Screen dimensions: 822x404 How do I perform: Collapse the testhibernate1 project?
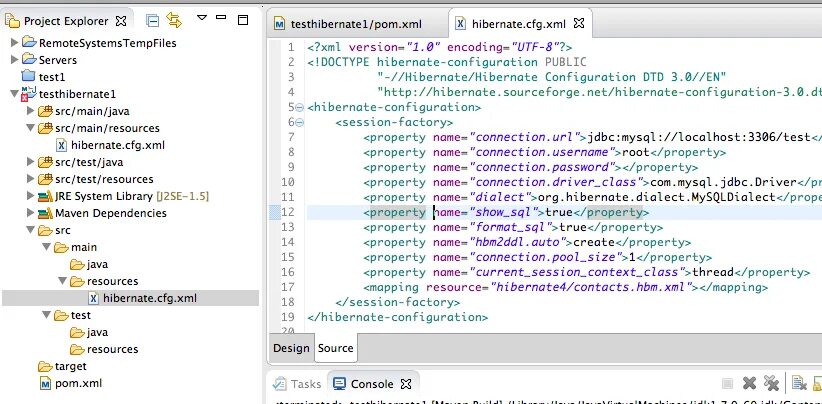click(14, 94)
